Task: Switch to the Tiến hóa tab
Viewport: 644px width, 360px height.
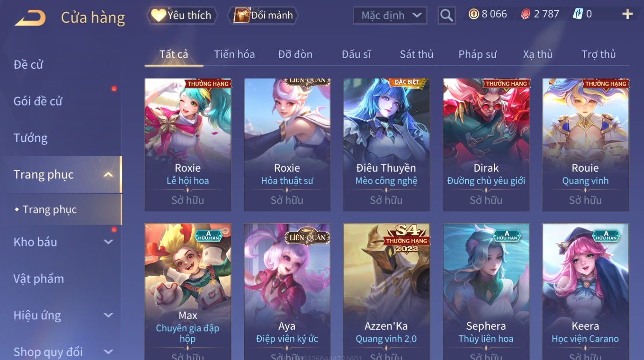Action: click(x=234, y=54)
